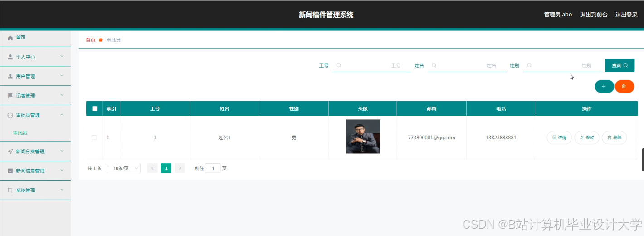
Task: Select page number 1 in pagination
Action: [166, 168]
